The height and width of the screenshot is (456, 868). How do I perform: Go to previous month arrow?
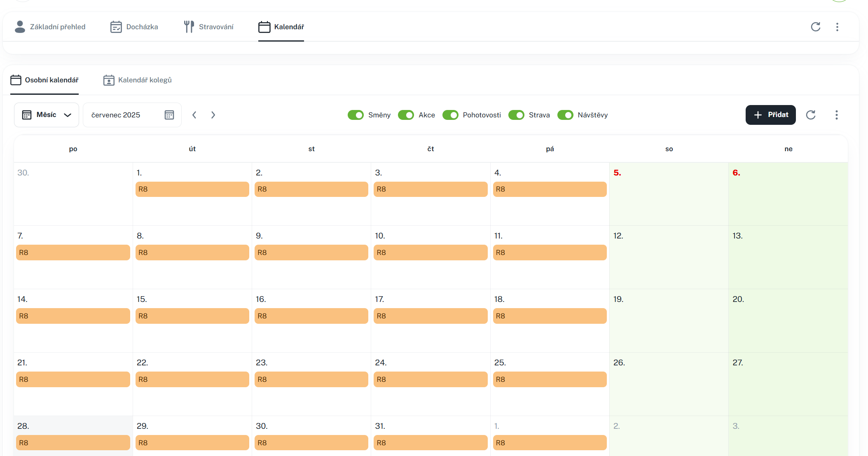coord(194,115)
